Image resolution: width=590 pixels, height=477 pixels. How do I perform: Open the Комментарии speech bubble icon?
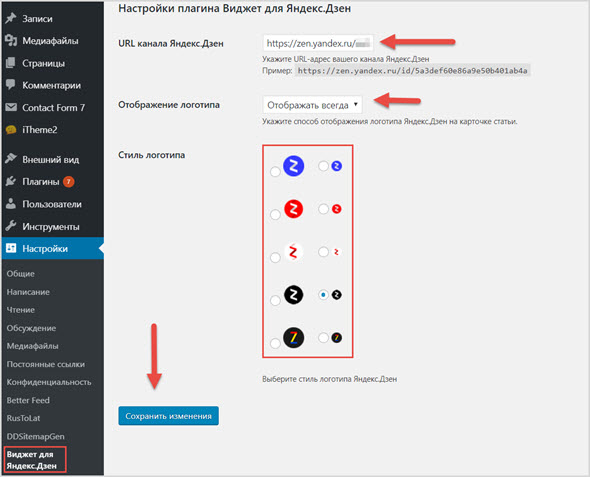click(x=11, y=85)
